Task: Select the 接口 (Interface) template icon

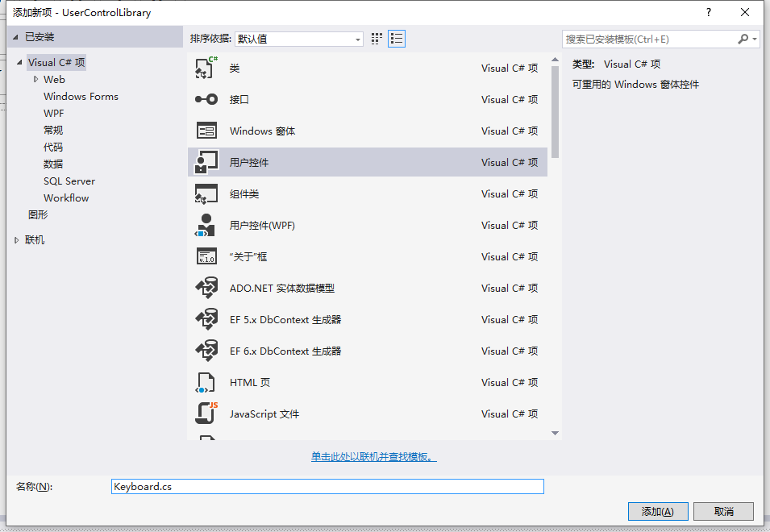Action: pos(206,100)
